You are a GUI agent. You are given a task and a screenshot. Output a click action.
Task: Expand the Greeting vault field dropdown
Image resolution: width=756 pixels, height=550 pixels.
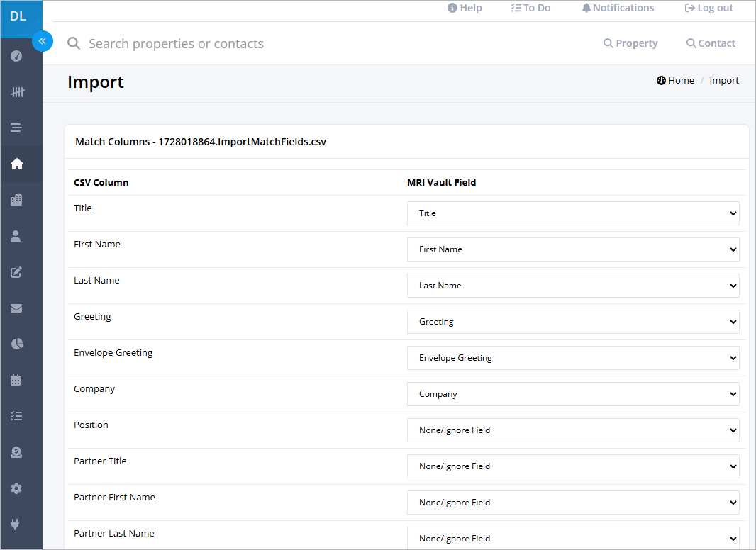(x=573, y=322)
